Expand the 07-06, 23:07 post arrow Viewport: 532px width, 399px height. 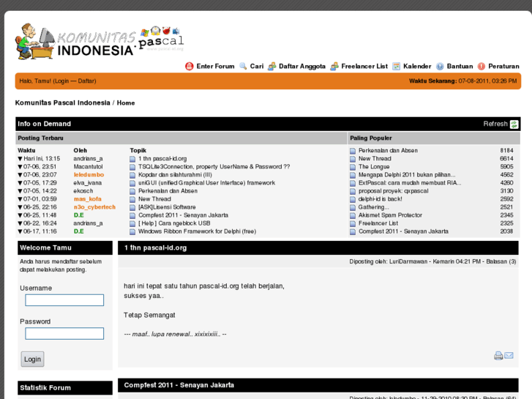(20, 175)
